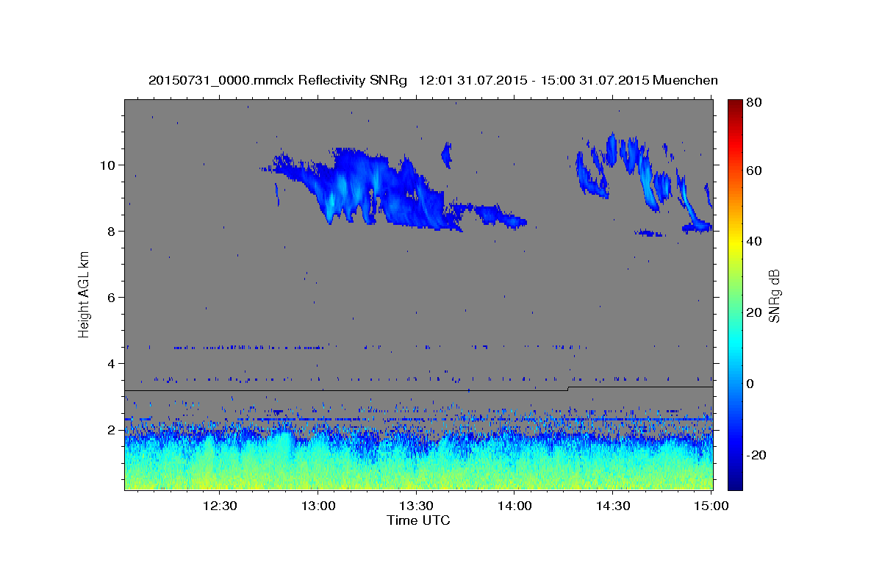This screenshot has height=588, width=882.
Task: Click the 15:00 time tick label
Action: [711, 506]
